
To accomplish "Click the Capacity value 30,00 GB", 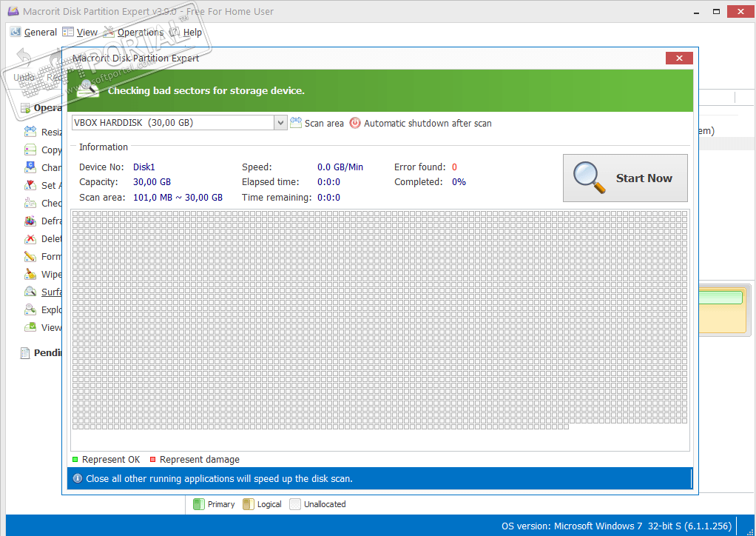I will pos(152,182).
